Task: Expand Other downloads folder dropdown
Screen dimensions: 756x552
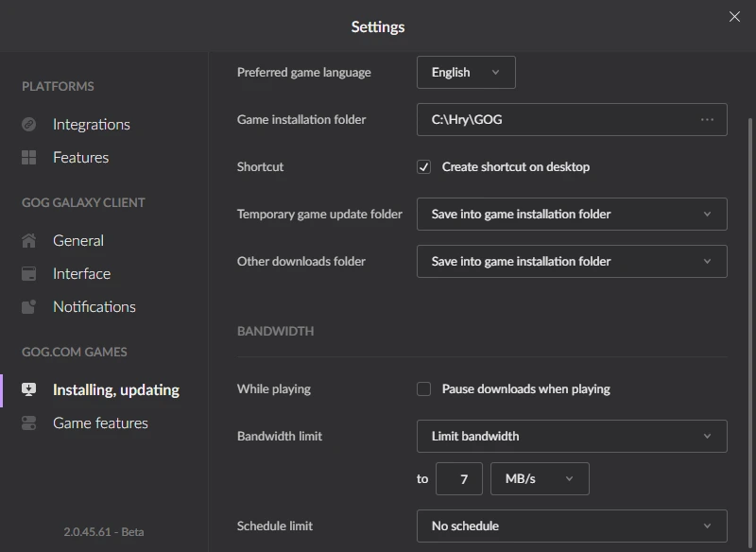Action: click(x=572, y=261)
